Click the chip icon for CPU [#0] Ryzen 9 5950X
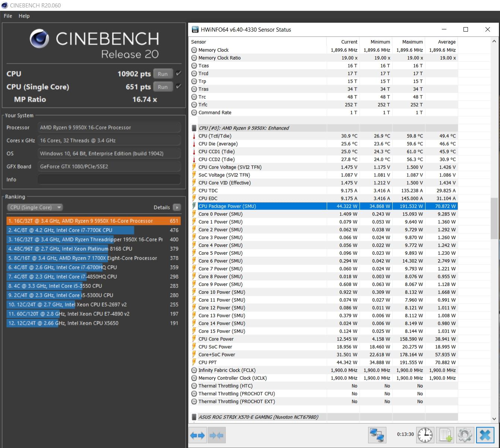The image size is (500, 448). click(194, 128)
